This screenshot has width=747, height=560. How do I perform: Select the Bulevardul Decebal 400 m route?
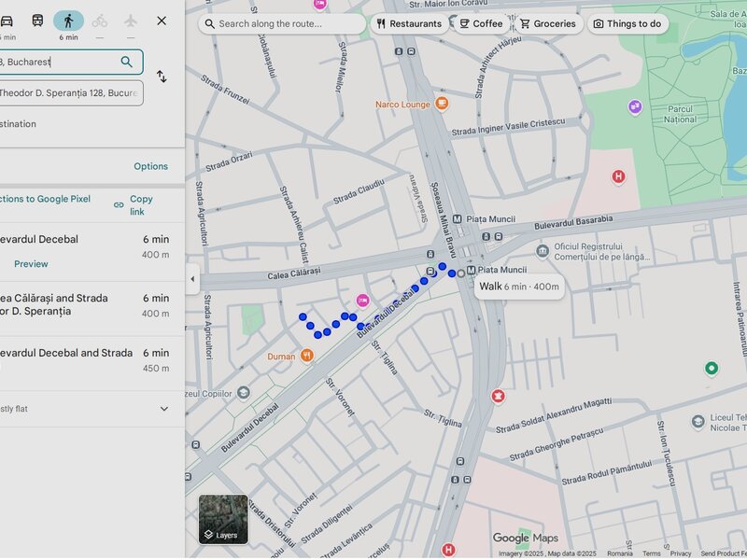[x=92, y=252]
